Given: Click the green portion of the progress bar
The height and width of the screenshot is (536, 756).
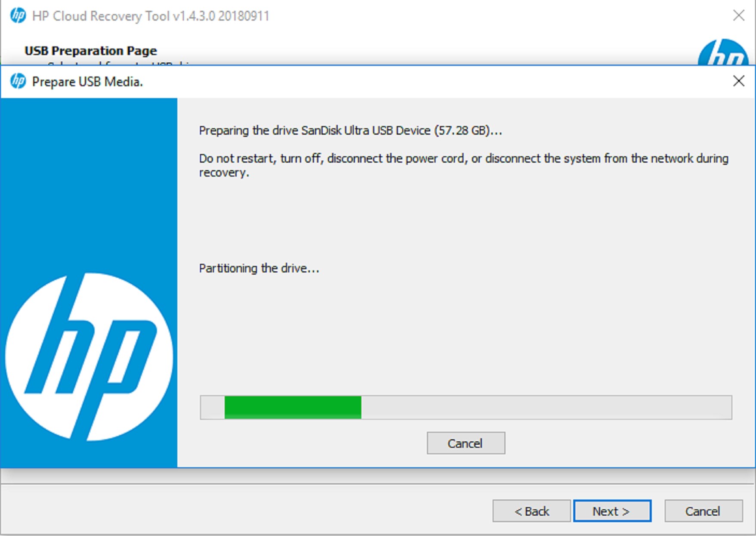Looking at the screenshot, I should [x=293, y=407].
